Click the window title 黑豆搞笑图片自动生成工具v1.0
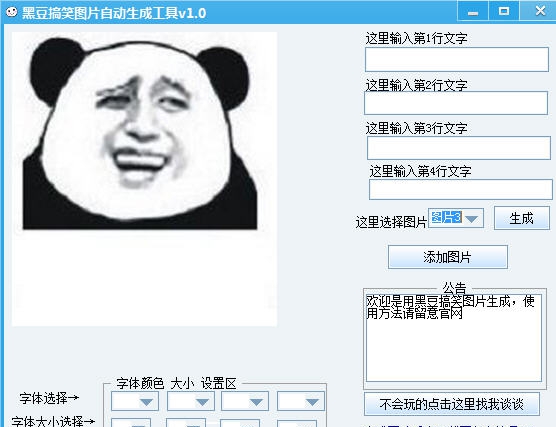Screen dimensions: 556x427 114,13
